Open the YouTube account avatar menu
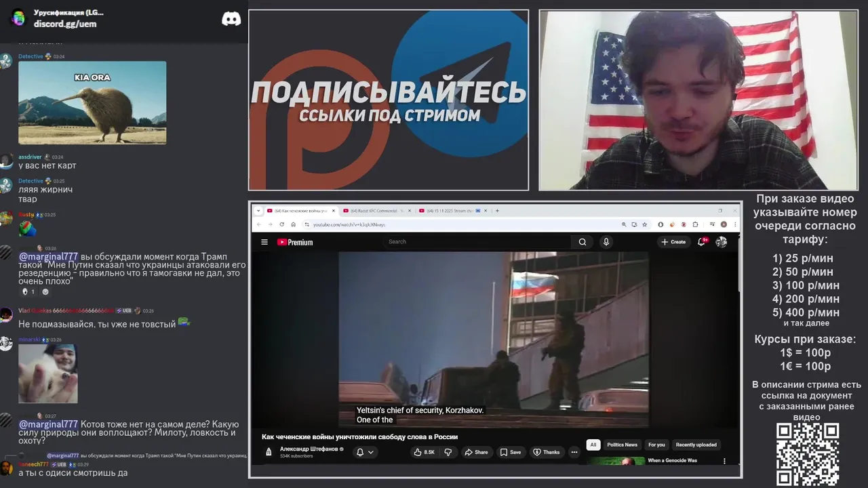The height and width of the screenshot is (488, 868). [722, 242]
